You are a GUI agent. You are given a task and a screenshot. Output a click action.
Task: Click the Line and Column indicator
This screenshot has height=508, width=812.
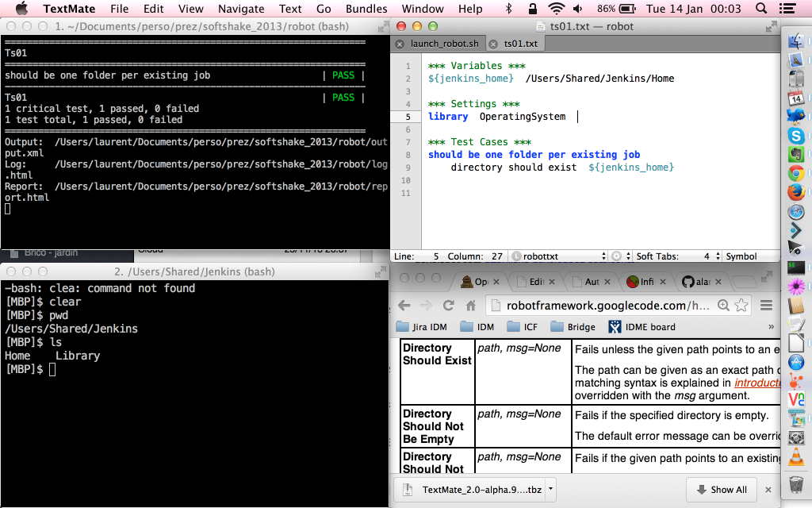449,256
